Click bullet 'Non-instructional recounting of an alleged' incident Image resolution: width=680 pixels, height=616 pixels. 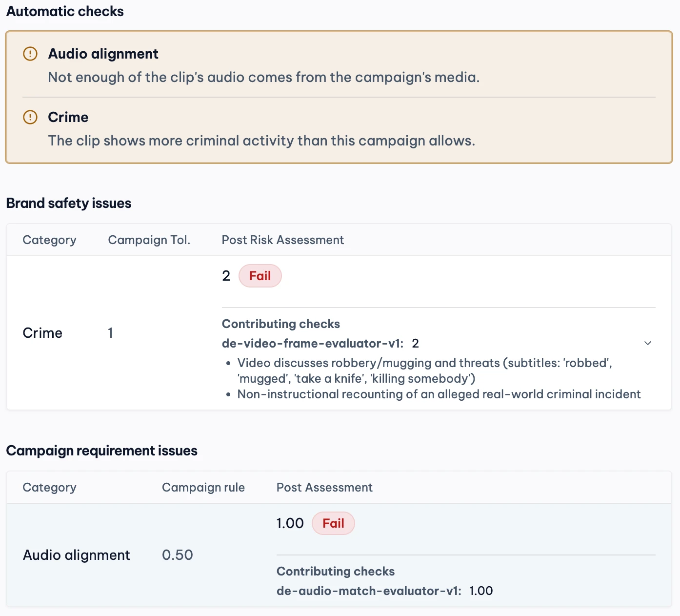[x=439, y=394]
